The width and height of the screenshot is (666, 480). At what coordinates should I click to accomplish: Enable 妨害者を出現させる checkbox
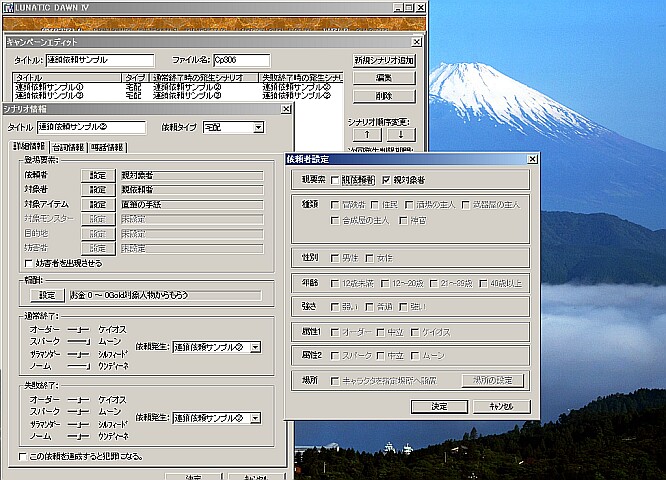27,263
